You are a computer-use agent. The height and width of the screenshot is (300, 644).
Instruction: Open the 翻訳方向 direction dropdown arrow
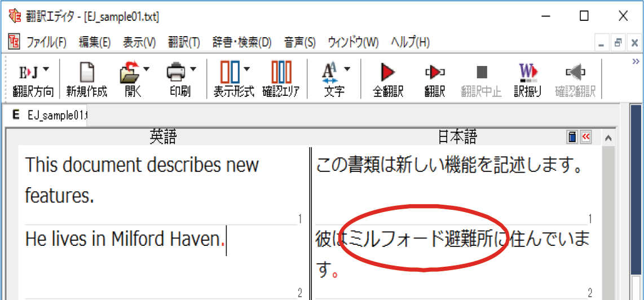46,69
